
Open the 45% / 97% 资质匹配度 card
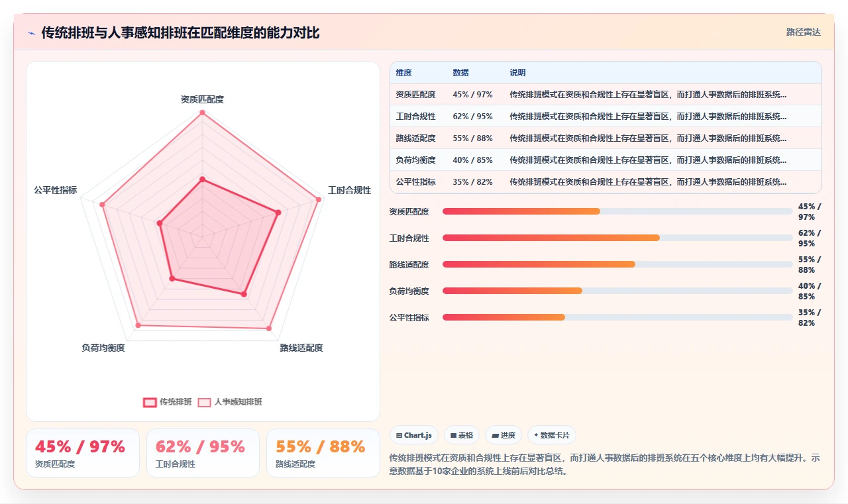[x=83, y=453]
